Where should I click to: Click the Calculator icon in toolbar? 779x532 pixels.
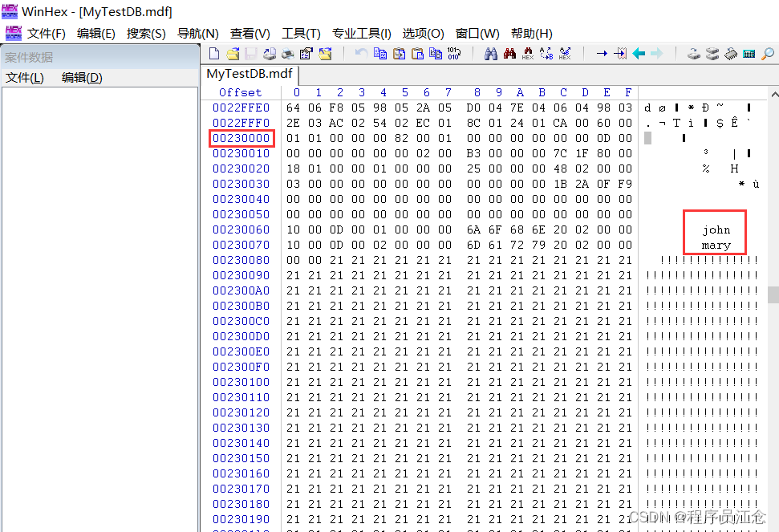point(749,54)
